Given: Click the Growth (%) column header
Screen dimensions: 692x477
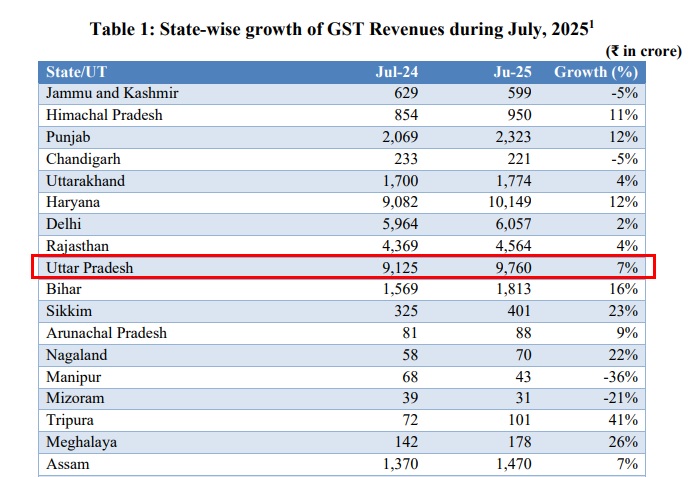Looking at the screenshot, I should coord(597,72).
